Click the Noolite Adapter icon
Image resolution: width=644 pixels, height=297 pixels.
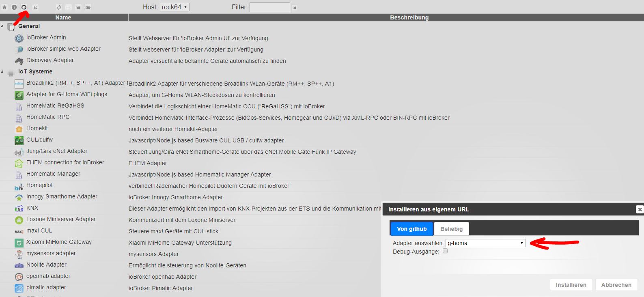tap(19, 265)
